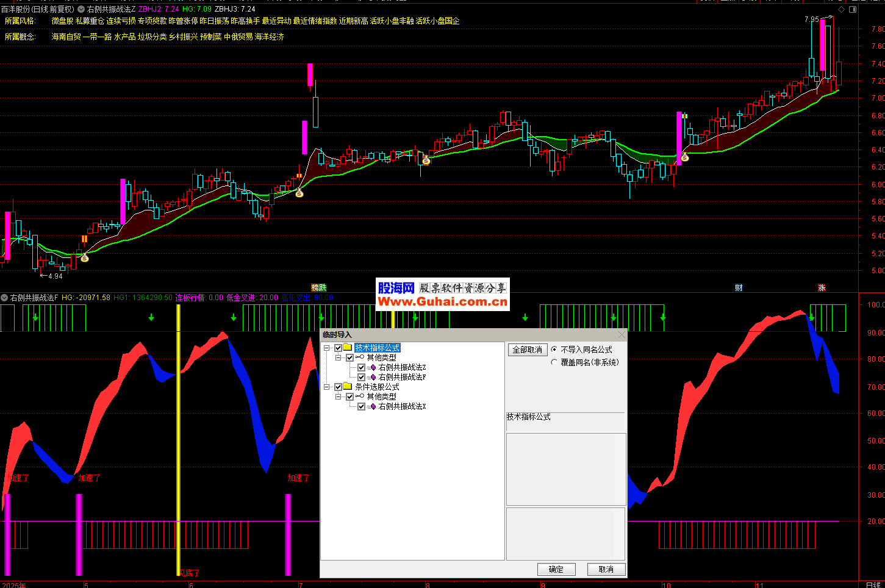This screenshot has width=885, height=588.
Task: Click the 财 marker icon above sub-chart
Action: 739,287
